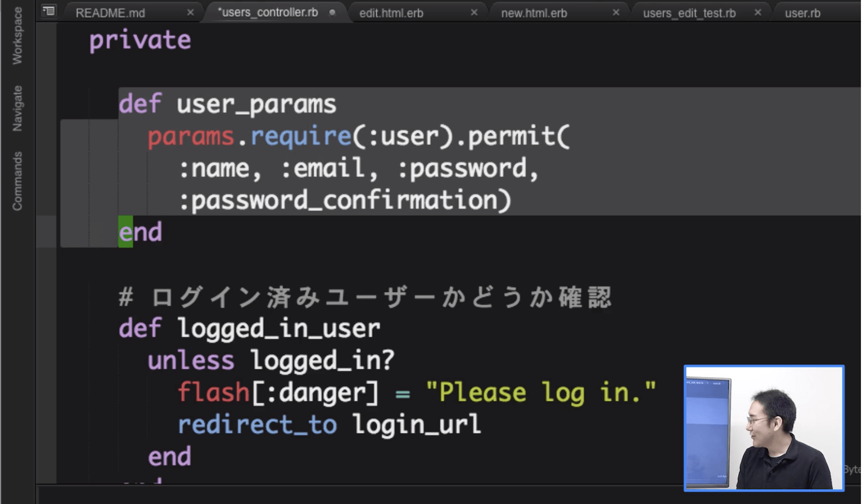Click unsaved dot on users_controller.rb tab

(333, 13)
